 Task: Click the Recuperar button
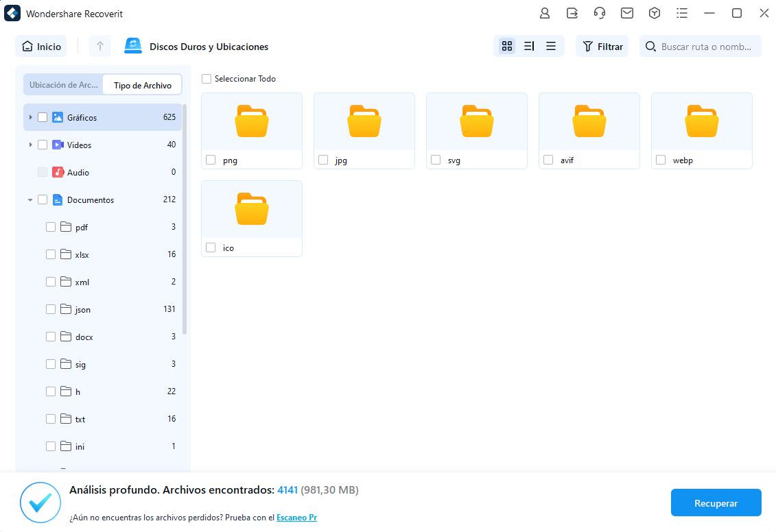click(x=716, y=503)
